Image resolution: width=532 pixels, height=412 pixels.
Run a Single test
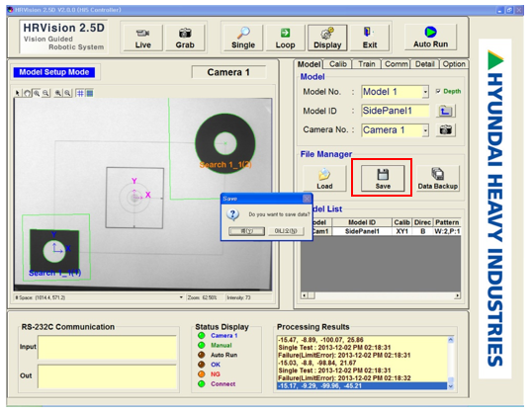coord(243,38)
